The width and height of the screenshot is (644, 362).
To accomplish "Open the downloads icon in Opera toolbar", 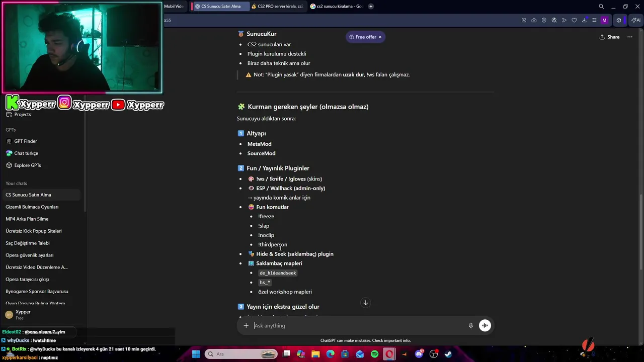I will pos(584,20).
